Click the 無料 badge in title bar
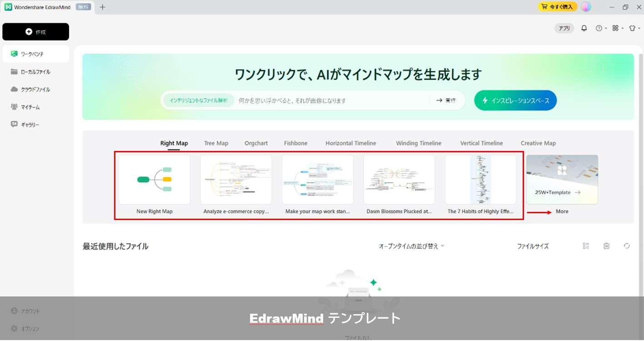 83,7
